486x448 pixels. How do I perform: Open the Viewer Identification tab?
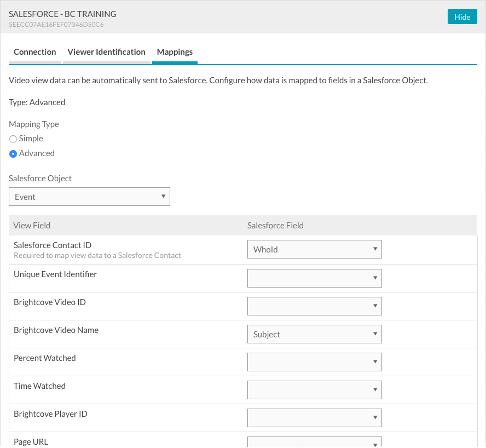click(106, 52)
